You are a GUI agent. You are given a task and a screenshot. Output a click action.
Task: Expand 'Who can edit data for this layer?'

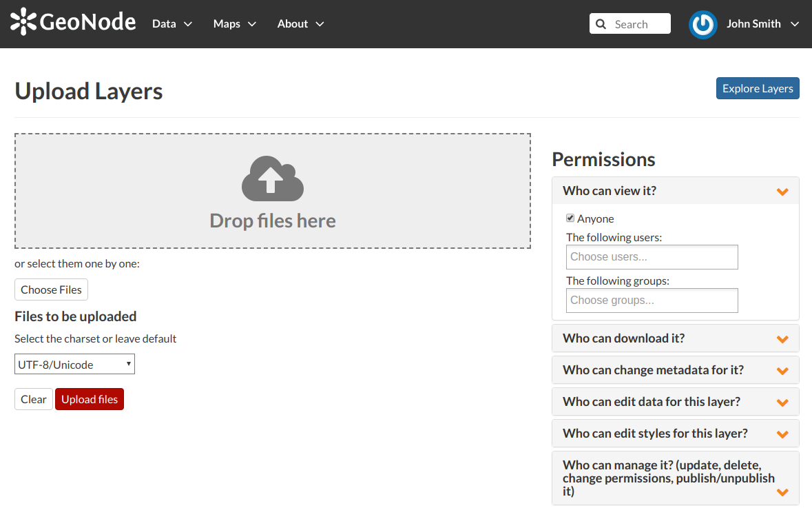click(x=651, y=402)
